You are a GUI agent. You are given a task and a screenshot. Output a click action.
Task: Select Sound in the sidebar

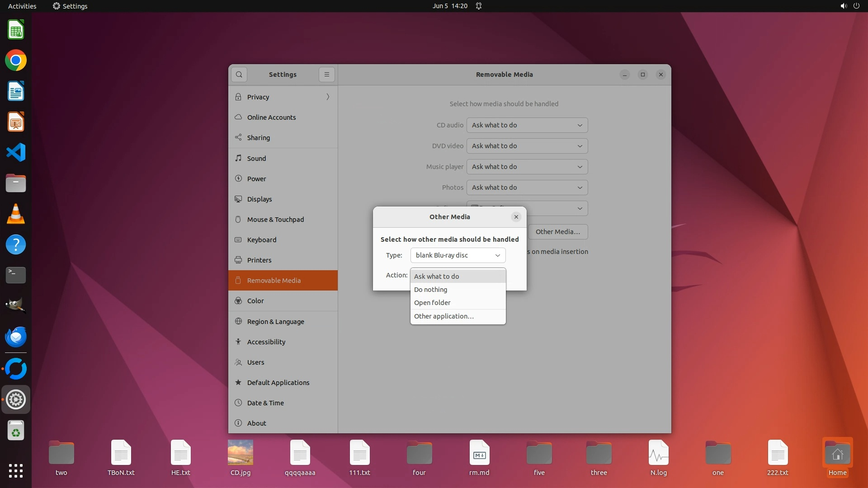[256, 159]
